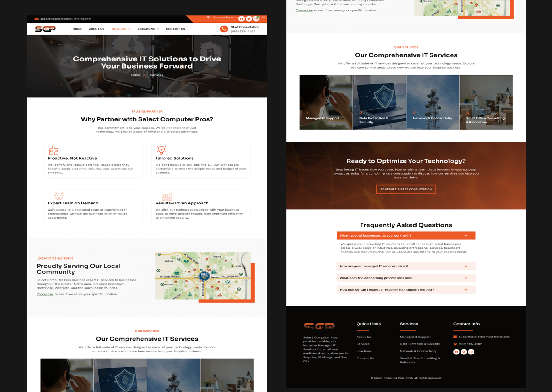Click the Twitter icon in footer
This screenshot has width=552, height=392.
click(x=464, y=352)
